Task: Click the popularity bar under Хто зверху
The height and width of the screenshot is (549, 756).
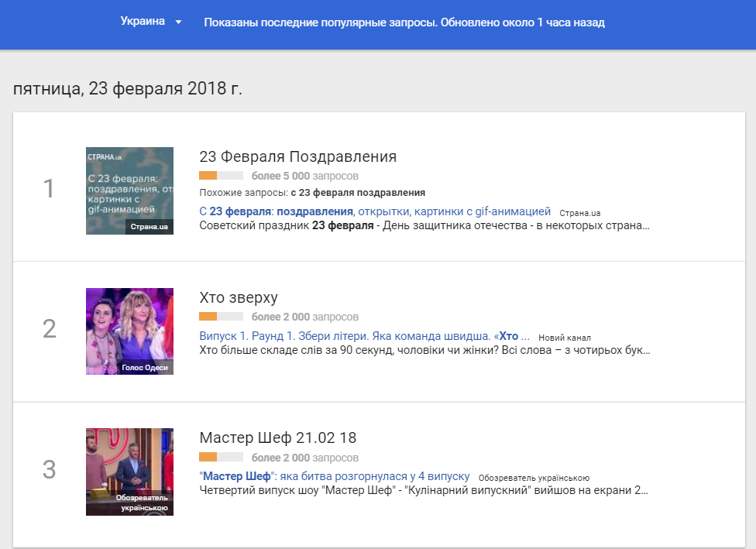Action: 221,317
